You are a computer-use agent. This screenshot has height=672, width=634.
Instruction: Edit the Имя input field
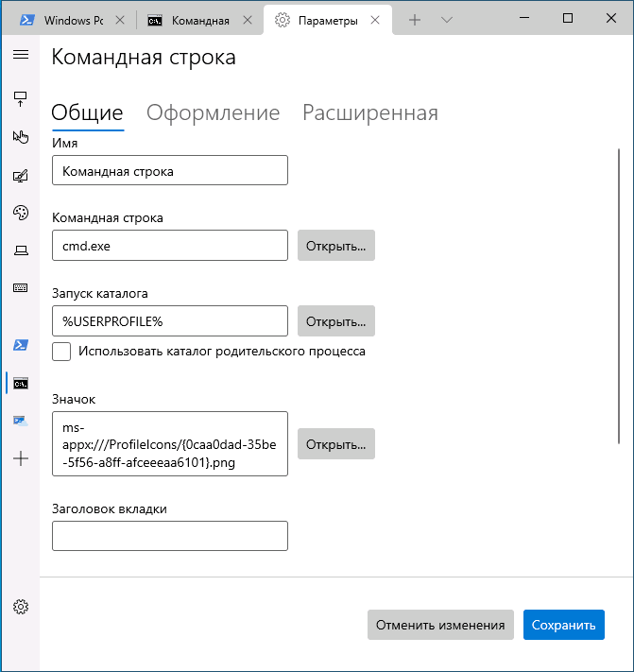(170, 170)
